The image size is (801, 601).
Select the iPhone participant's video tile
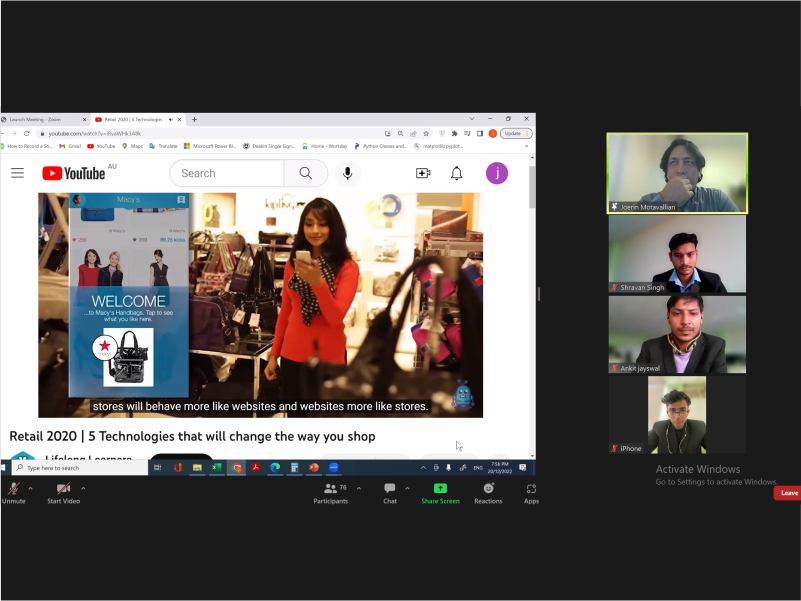point(677,415)
